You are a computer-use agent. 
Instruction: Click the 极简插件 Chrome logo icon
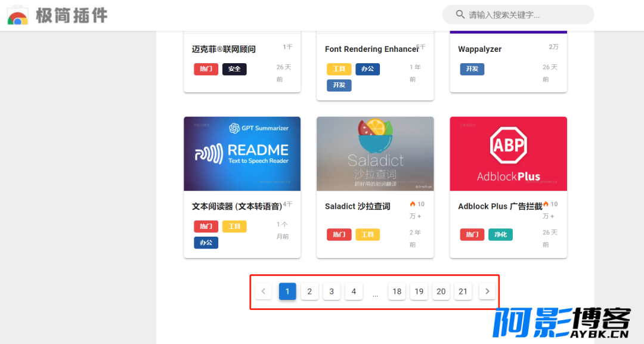point(18,16)
